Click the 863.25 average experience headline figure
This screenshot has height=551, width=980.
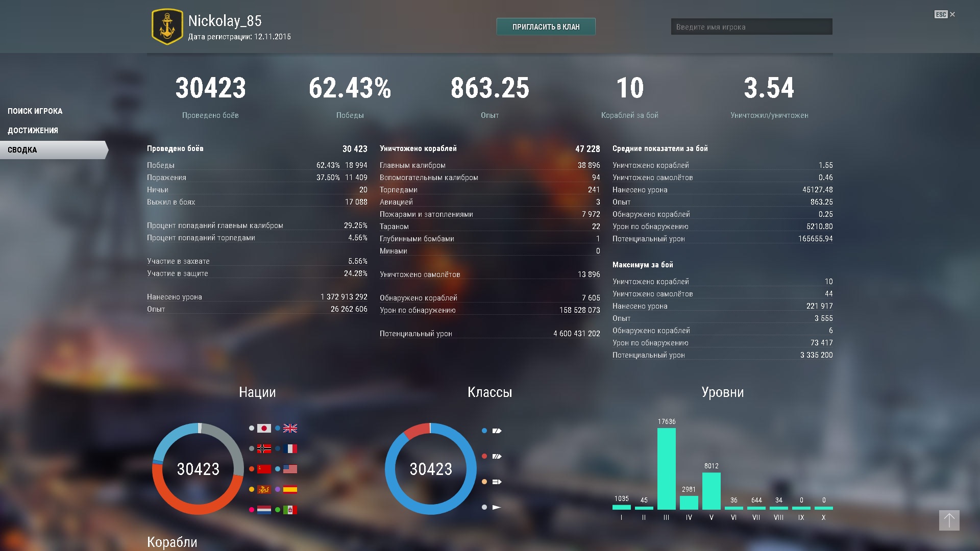click(490, 88)
